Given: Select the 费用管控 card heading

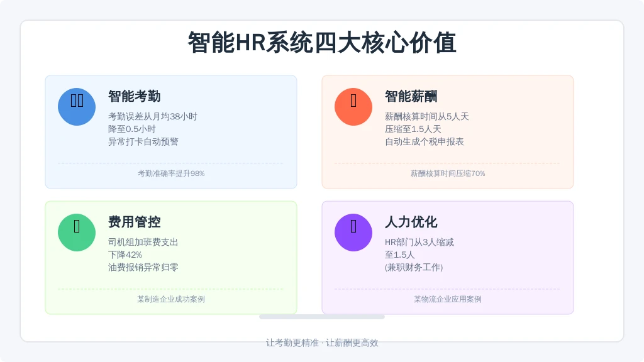Looking at the screenshot, I should coord(135,222).
